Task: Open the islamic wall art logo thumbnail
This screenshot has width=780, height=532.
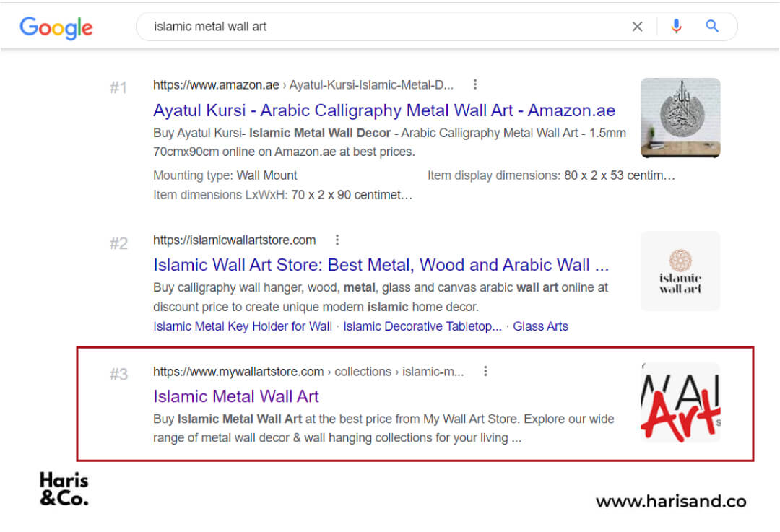Action: pyautogui.click(x=680, y=271)
